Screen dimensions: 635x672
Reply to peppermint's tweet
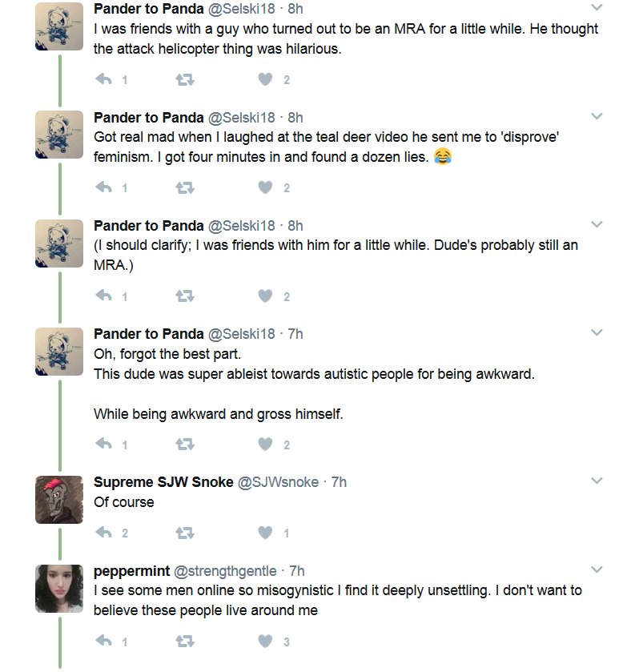103,641
